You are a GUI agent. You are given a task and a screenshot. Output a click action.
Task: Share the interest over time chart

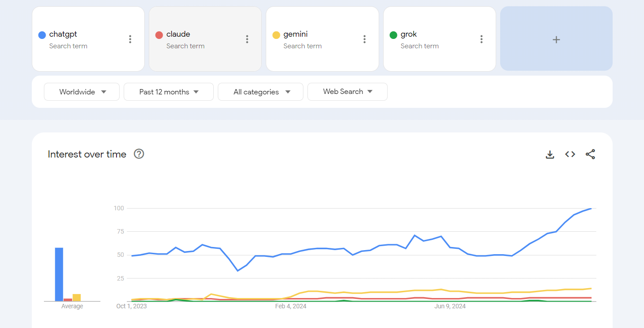(x=590, y=154)
